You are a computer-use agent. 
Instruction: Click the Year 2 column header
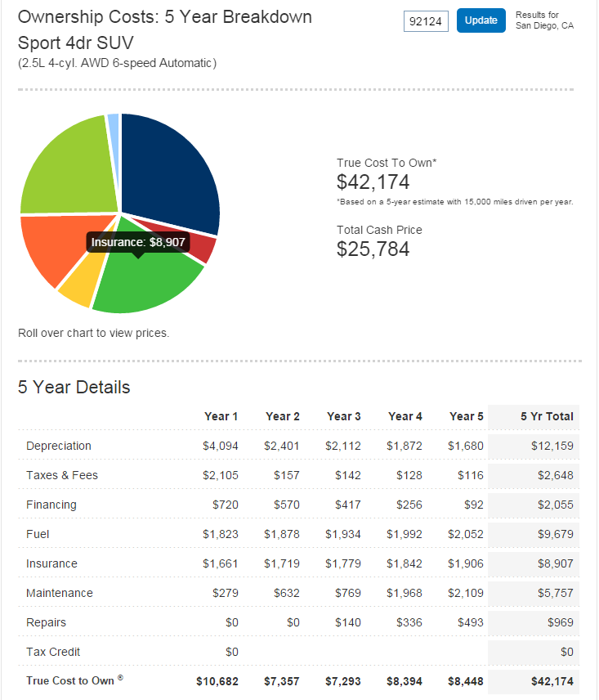point(282,416)
